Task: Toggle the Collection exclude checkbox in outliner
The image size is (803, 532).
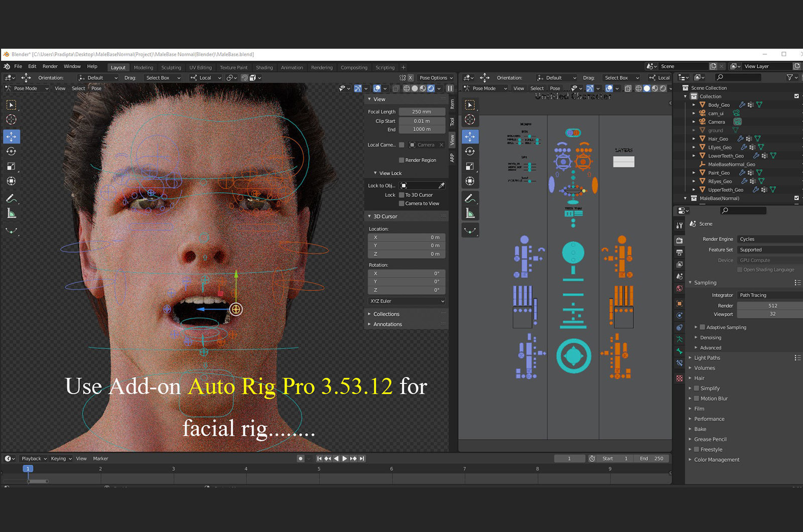Action: point(796,96)
